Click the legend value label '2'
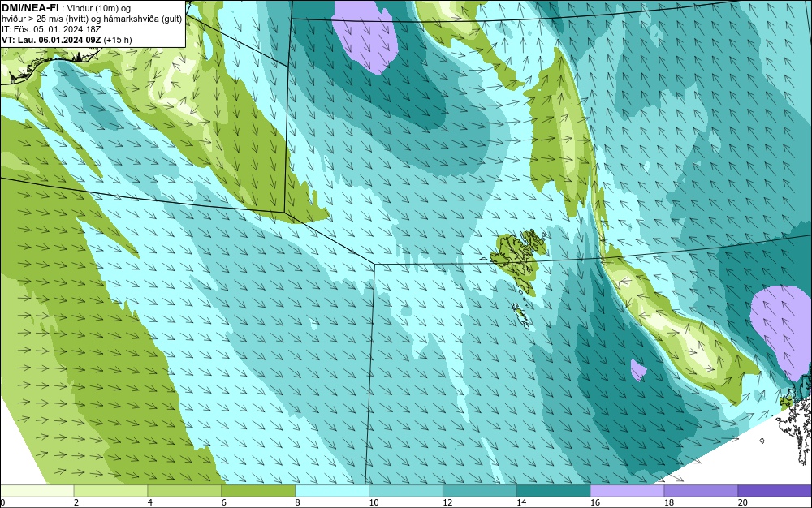The height and width of the screenshot is (508, 812). point(76,502)
